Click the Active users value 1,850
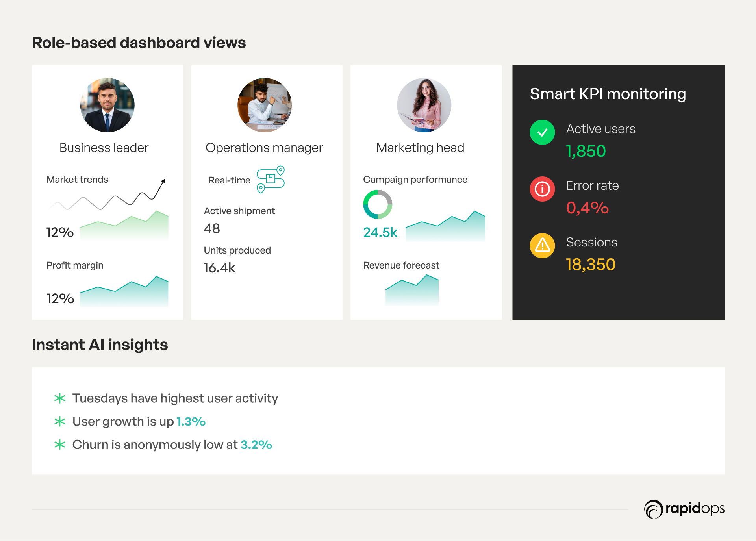The image size is (756, 541). (586, 151)
